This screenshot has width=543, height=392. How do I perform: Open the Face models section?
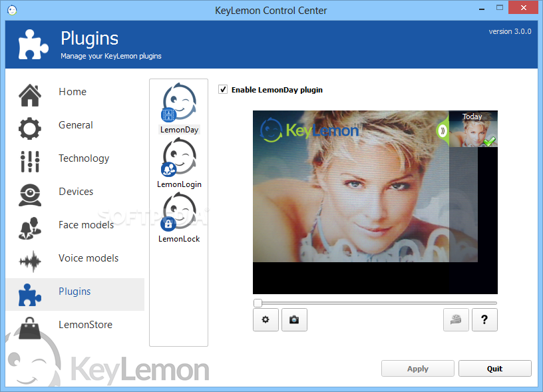point(87,225)
